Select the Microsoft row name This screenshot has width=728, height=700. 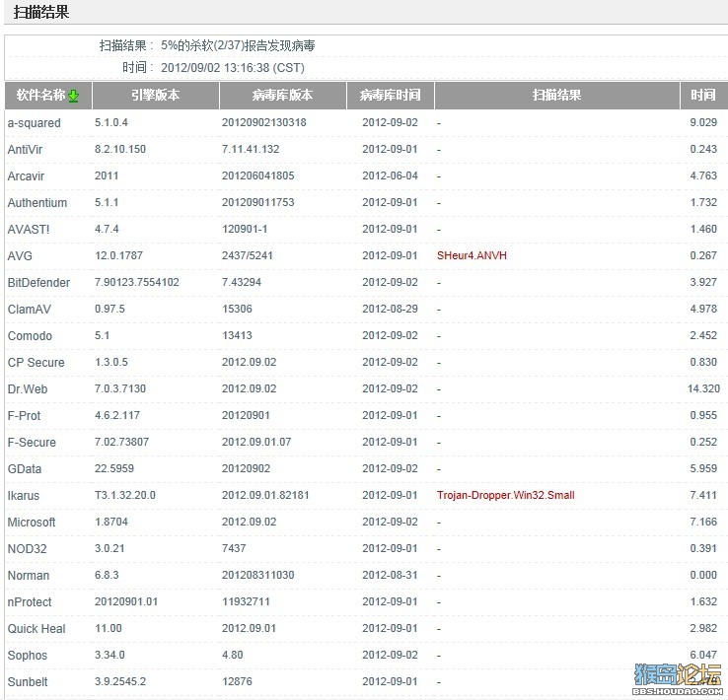(x=32, y=523)
